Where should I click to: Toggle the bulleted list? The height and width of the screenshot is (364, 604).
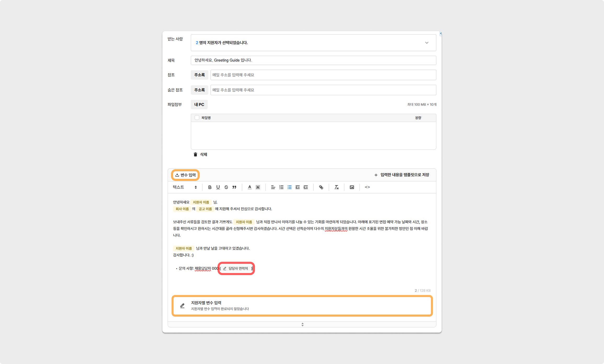[x=289, y=187]
